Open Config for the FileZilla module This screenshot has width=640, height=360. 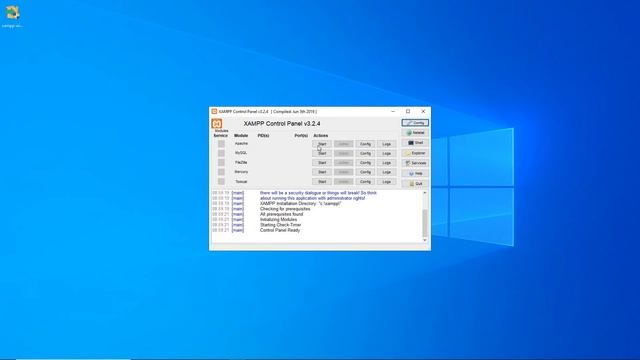[365, 163]
